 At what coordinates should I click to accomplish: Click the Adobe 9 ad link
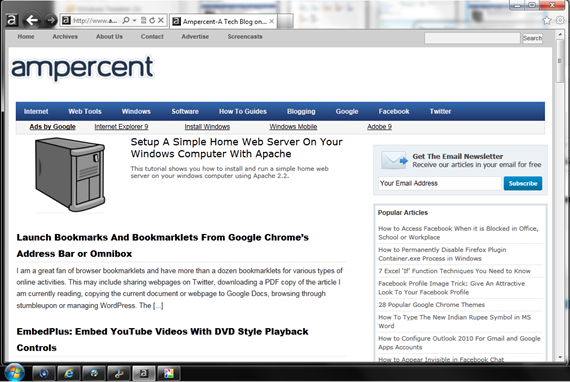[x=379, y=127]
